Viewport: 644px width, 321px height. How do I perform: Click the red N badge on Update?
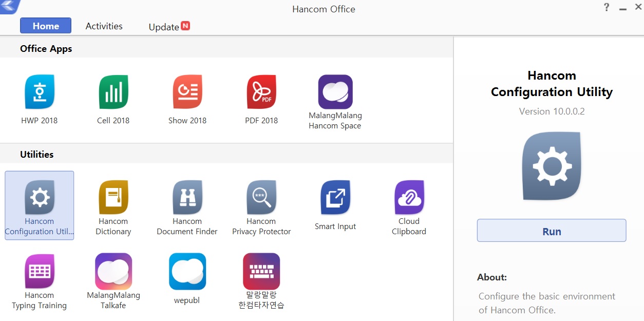(185, 26)
